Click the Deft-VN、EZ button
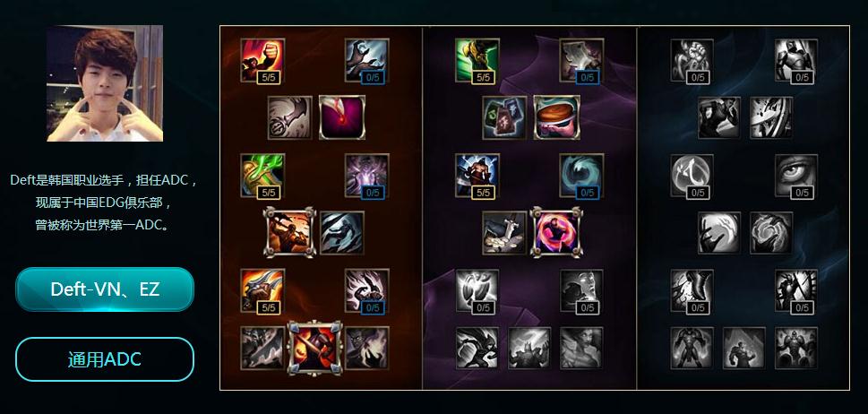The height and width of the screenshot is (414, 868). [105, 289]
